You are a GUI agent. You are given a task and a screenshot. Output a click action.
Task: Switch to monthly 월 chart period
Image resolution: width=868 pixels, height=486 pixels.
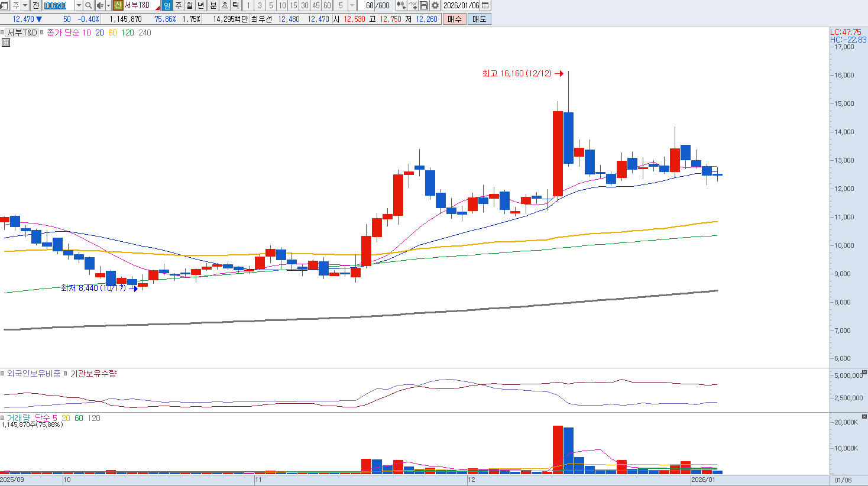(x=189, y=5)
